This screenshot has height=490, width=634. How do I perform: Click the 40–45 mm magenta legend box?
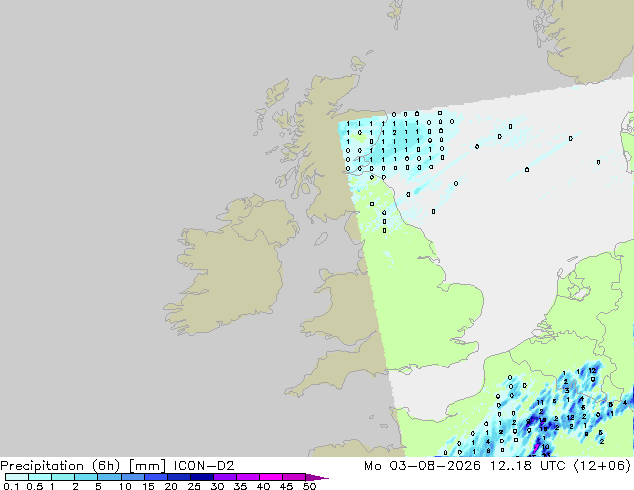point(271,477)
